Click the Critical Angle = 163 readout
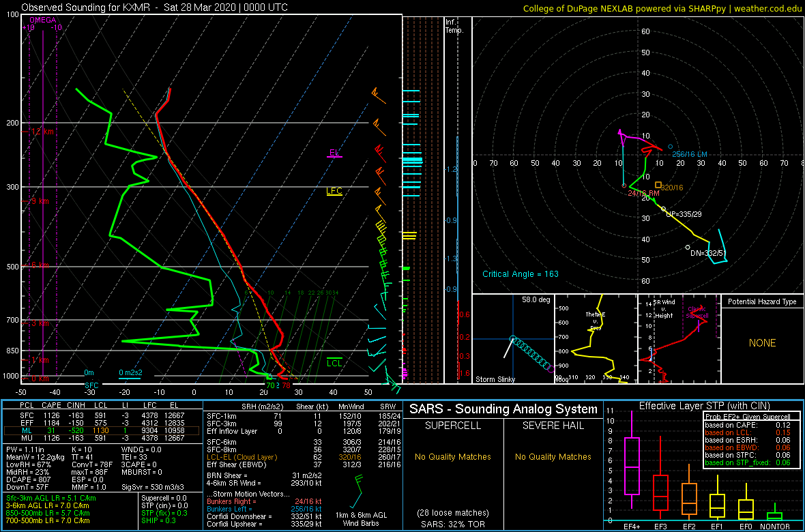The width and height of the screenshot is (805, 532). point(521,274)
